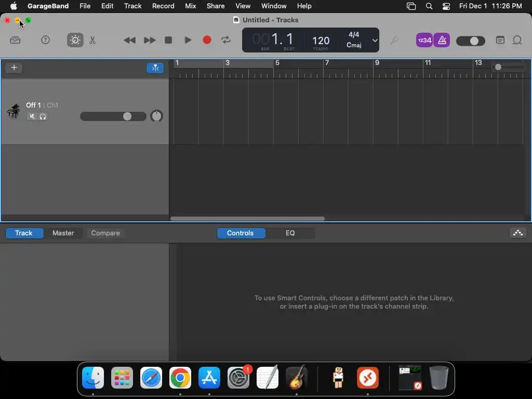Click bar 9 on the ruler
Image resolution: width=532 pixels, height=399 pixels.
377,63
